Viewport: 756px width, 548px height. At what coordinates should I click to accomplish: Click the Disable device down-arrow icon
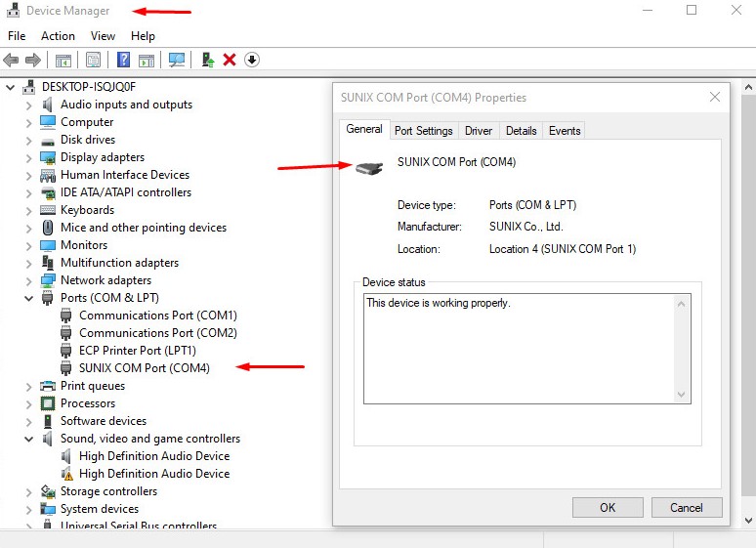click(x=252, y=60)
